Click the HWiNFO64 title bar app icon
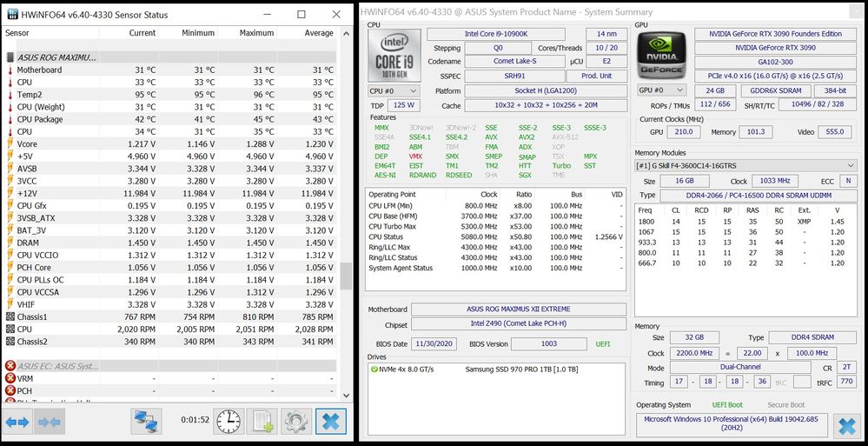The image size is (868, 446). click(x=11, y=15)
